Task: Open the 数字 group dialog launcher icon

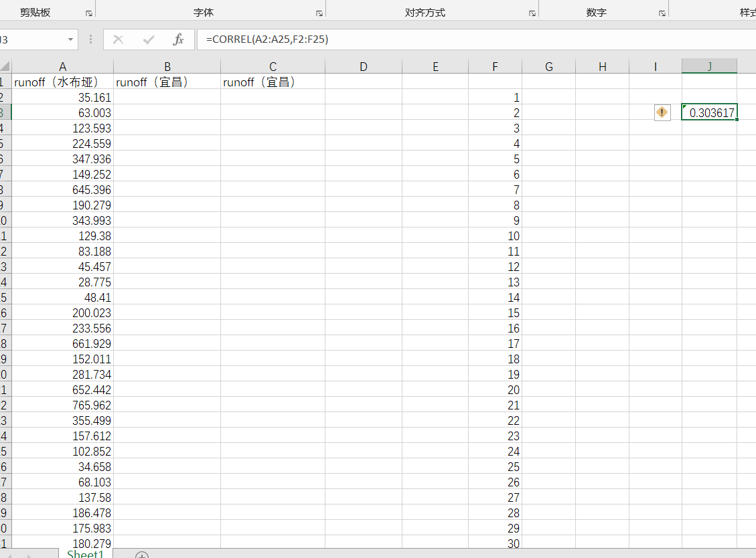Action: click(x=661, y=11)
